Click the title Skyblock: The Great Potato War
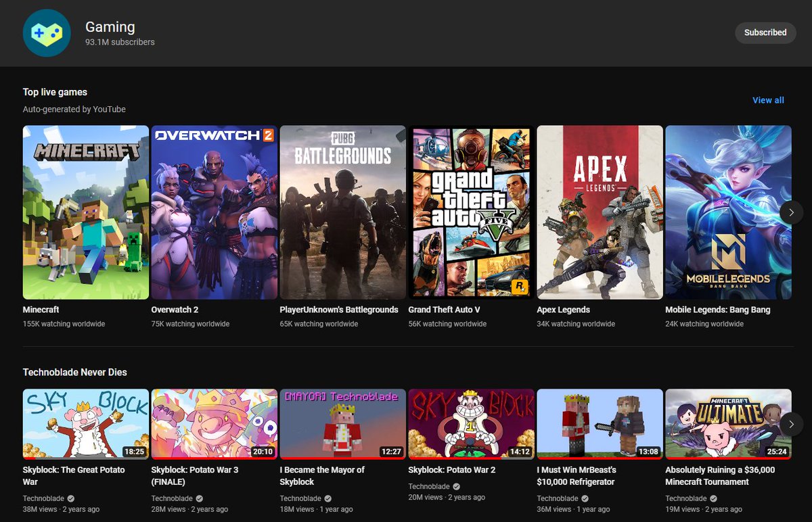The height and width of the screenshot is (522, 812). click(x=74, y=476)
